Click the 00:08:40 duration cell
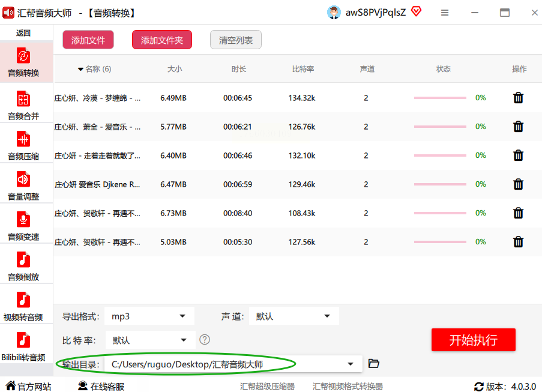The height and width of the screenshot is (392, 542). pos(238,213)
